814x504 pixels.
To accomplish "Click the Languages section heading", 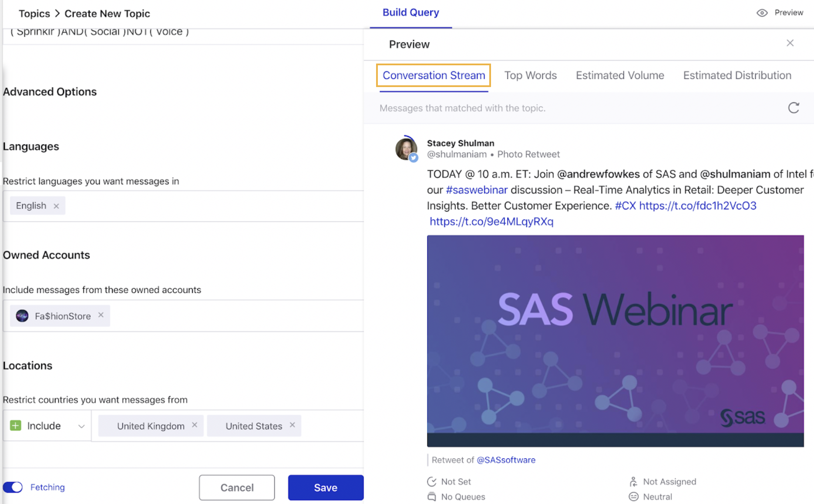I will (x=31, y=147).
